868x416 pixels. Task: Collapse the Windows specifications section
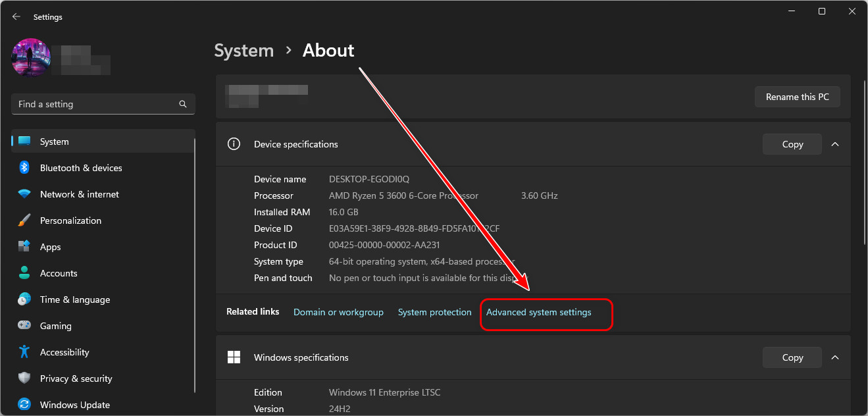pos(835,357)
